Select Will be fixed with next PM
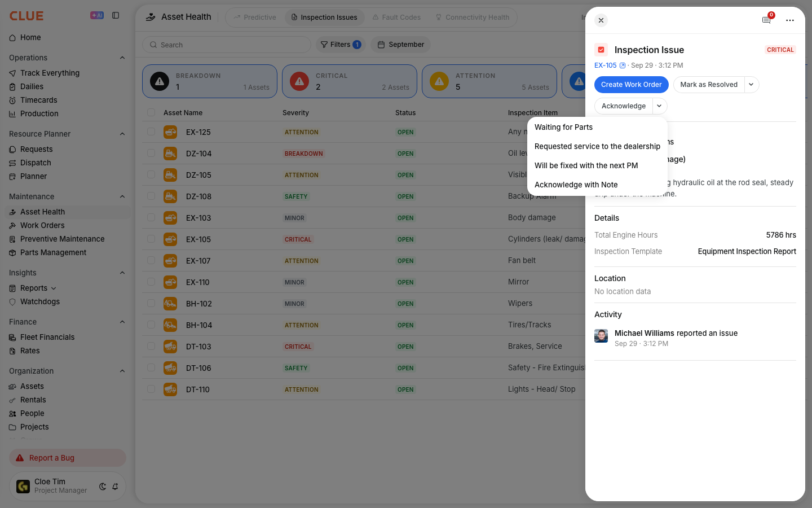Screen dimensions: 812x508 tap(597, 166)
